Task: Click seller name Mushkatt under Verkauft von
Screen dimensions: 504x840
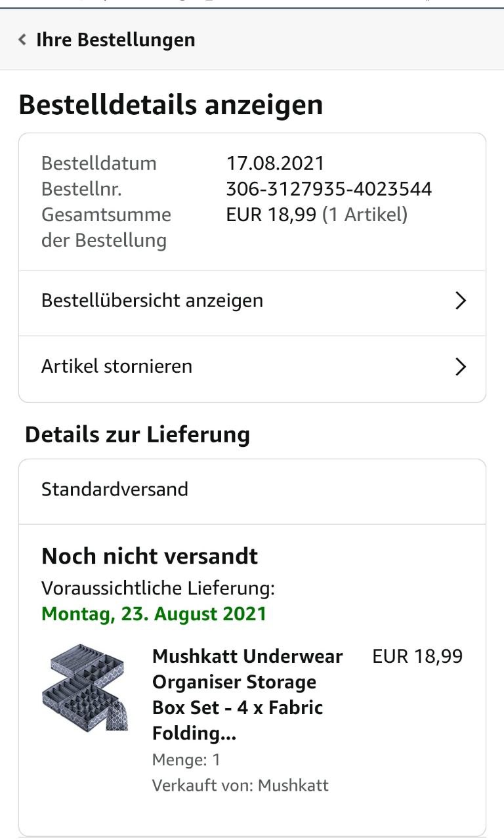Action: tap(293, 786)
